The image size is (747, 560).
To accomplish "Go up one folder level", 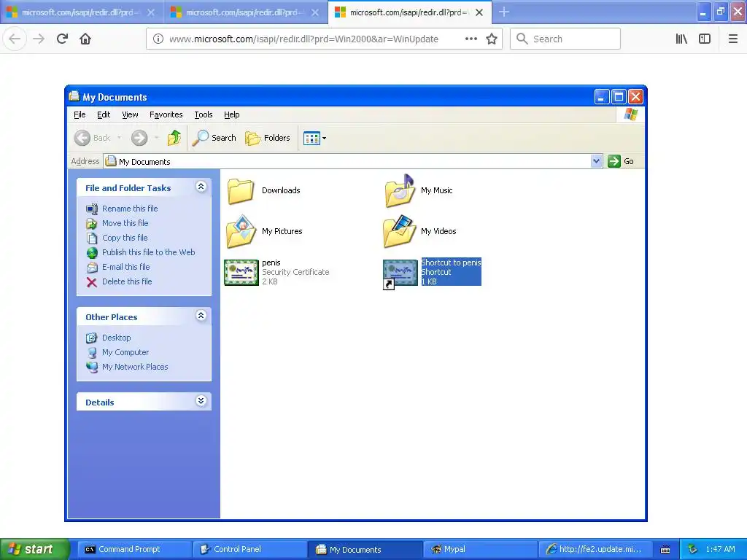I will point(174,138).
